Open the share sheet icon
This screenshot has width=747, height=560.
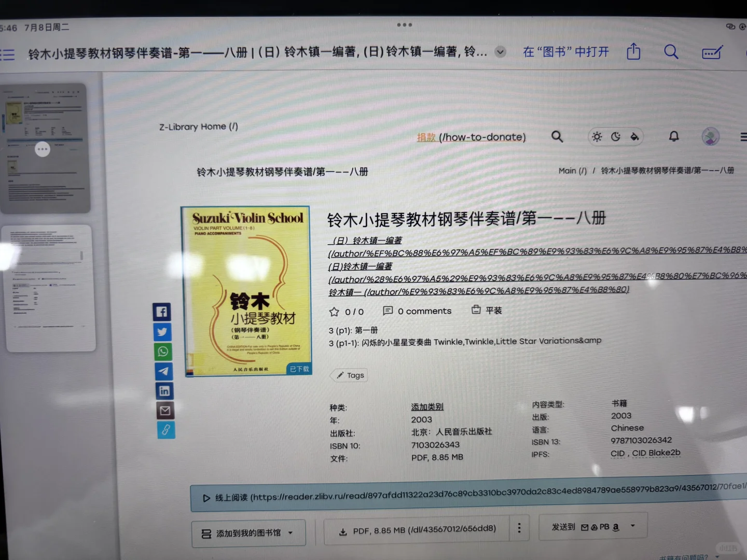633,51
